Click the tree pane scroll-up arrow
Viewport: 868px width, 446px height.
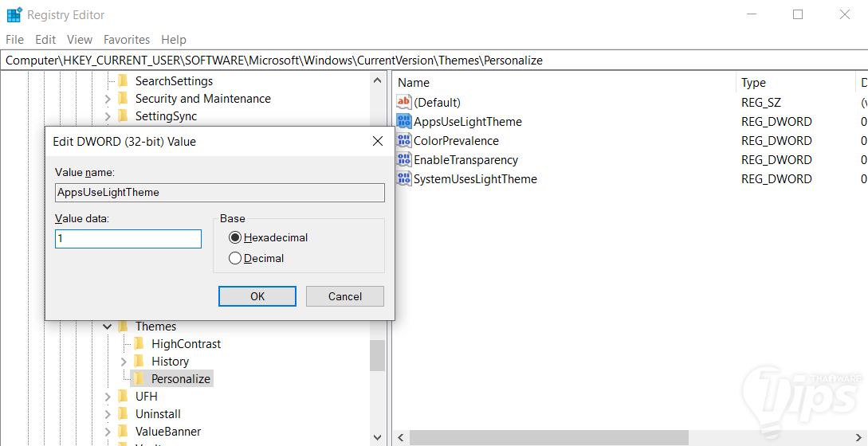coord(378,80)
